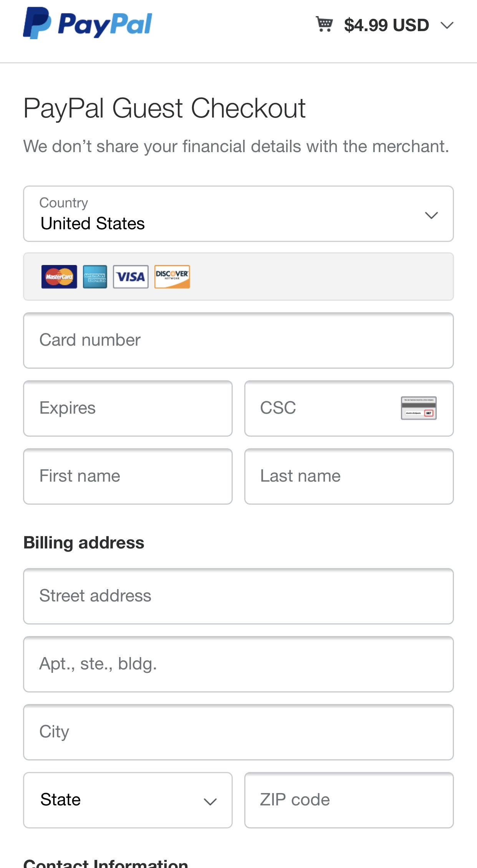Select the City input field
This screenshot has height=868, width=477.
(x=238, y=732)
